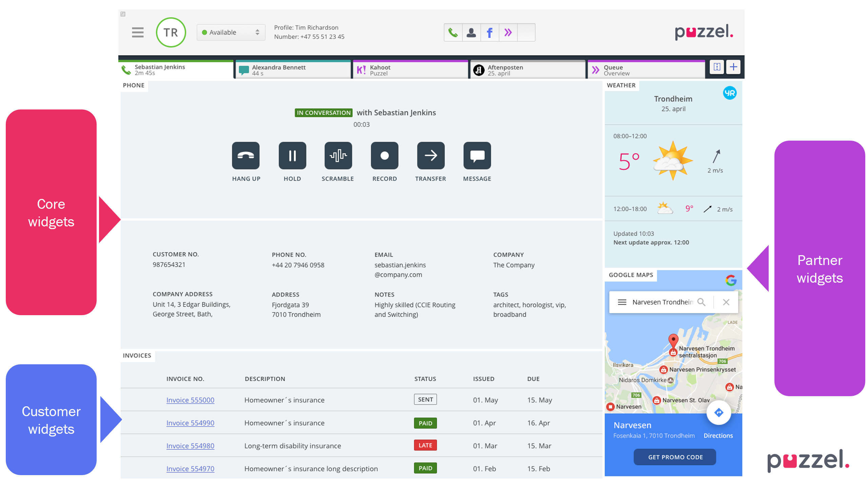Clear the Google Maps search with X
Image resolution: width=868 pixels, height=488 pixels.
[726, 302]
